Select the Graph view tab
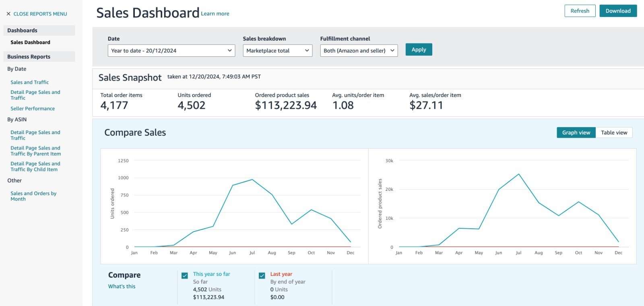 point(576,132)
